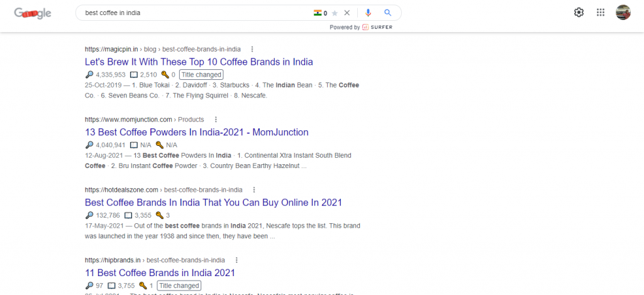Click the "0" count next to India flag

click(325, 13)
